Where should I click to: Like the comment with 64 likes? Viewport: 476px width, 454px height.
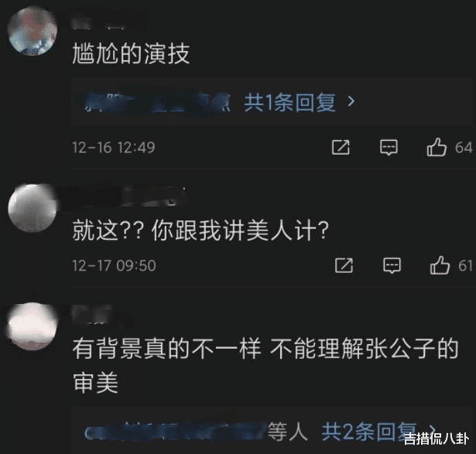click(437, 147)
